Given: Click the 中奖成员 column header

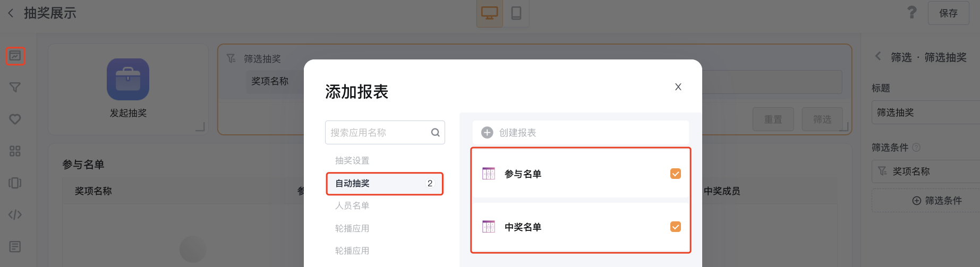Looking at the screenshot, I should click(722, 191).
